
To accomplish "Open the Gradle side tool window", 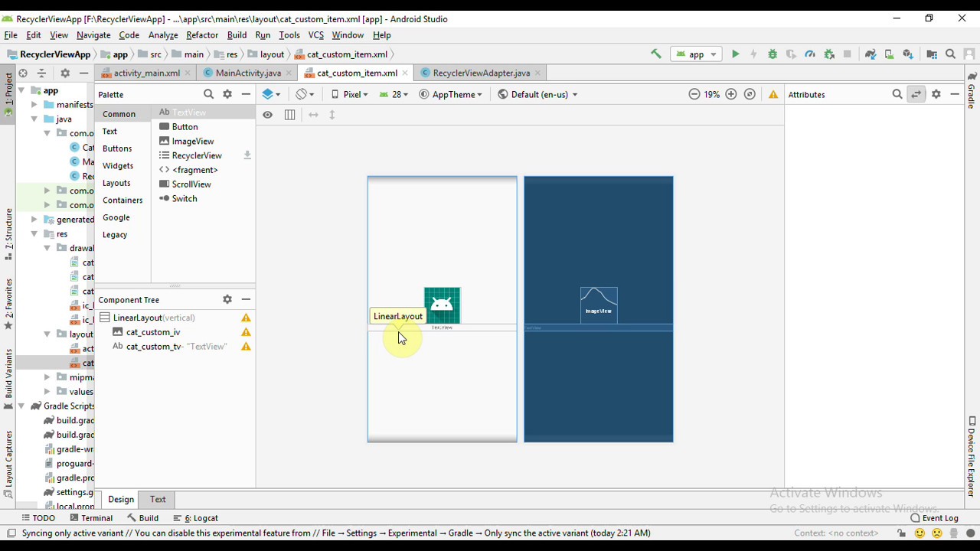I will (972, 92).
